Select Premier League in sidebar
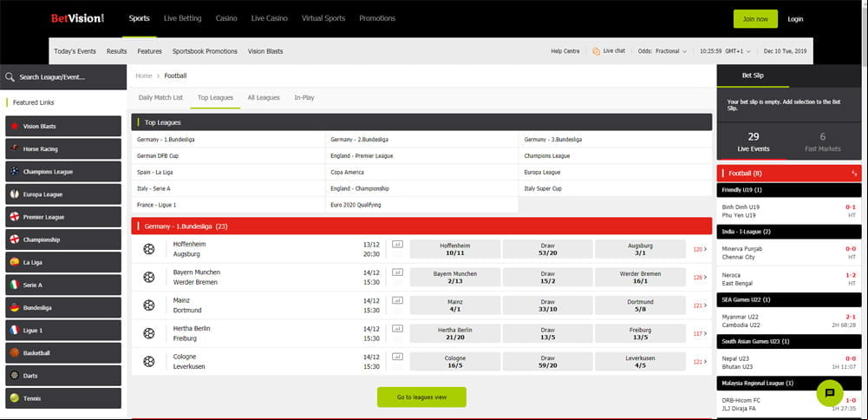The image size is (868, 420). point(63,217)
